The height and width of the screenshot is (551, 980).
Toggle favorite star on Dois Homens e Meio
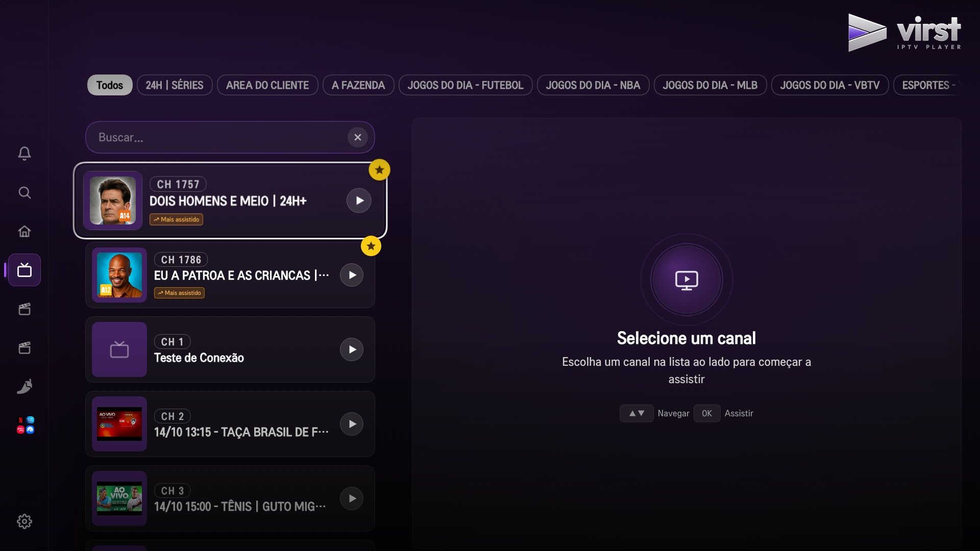click(x=379, y=170)
